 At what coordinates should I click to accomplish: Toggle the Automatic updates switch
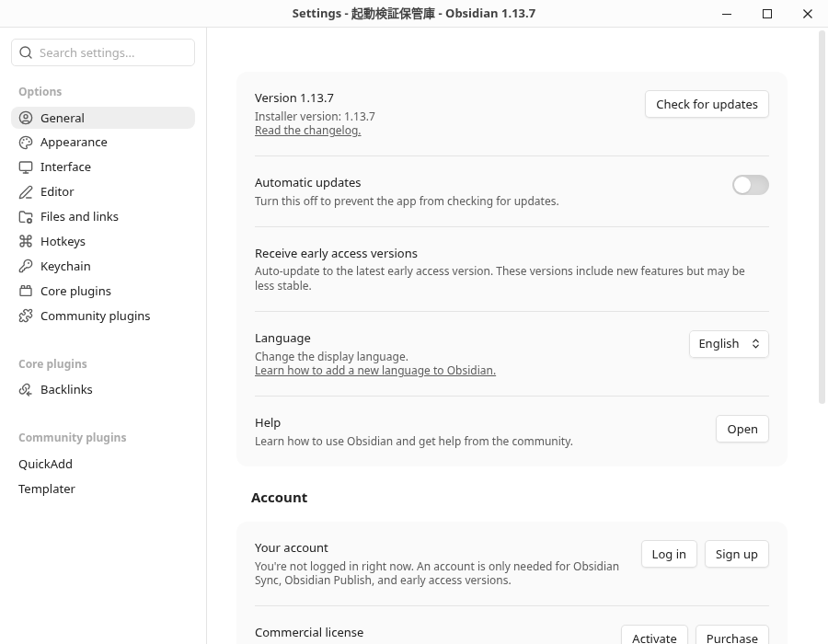751,185
